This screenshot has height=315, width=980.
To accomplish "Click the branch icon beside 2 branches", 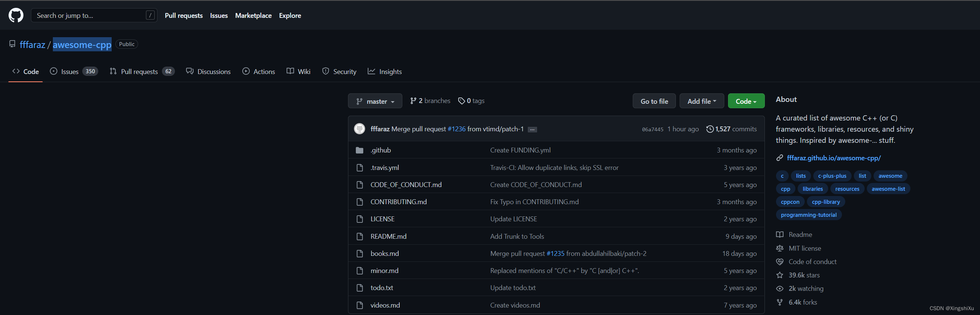I will coord(413,101).
